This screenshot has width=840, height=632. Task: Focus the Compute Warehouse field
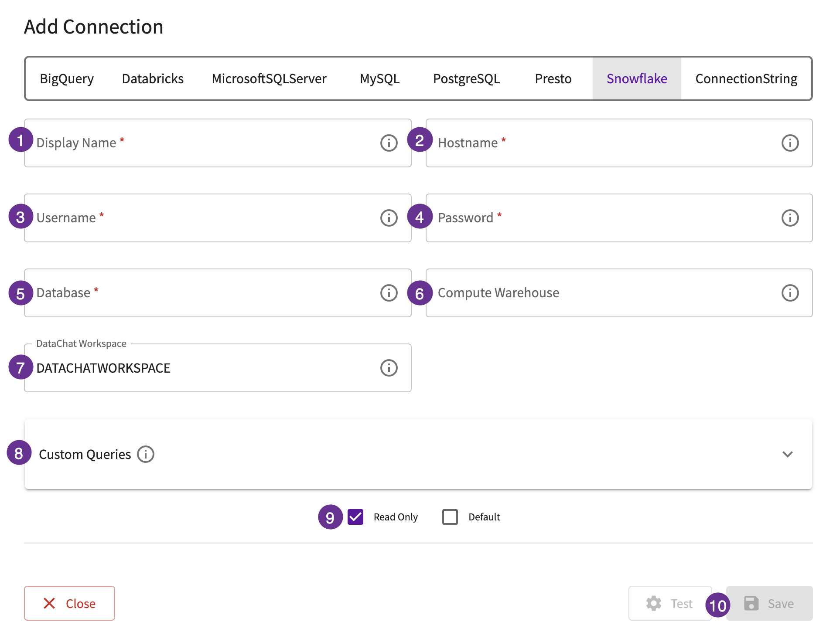pyautogui.click(x=619, y=293)
